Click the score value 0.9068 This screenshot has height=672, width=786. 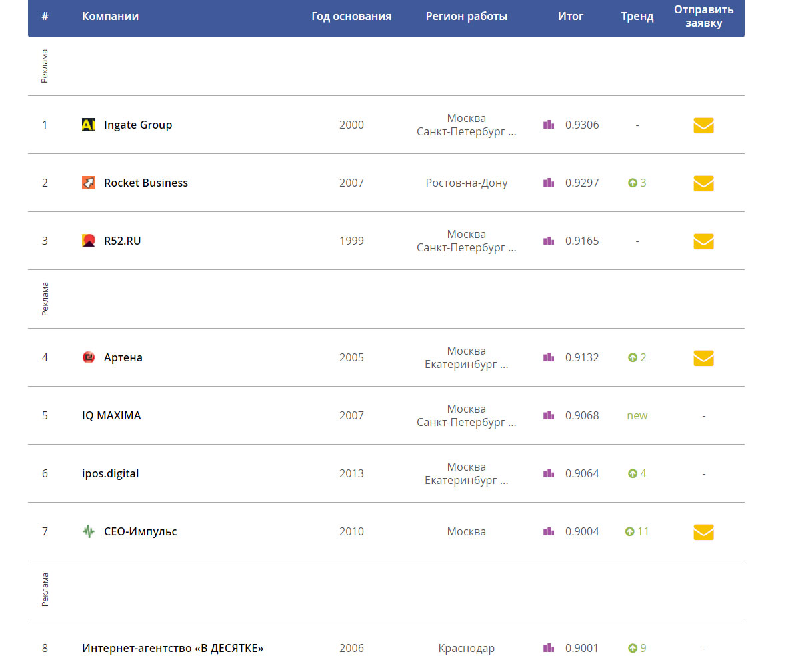pos(582,415)
